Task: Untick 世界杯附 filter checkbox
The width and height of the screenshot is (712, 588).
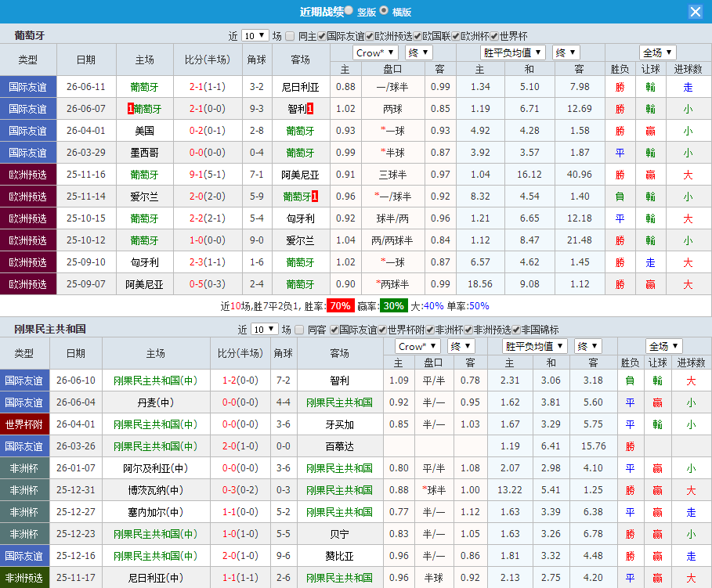Action: coord(382,330)
